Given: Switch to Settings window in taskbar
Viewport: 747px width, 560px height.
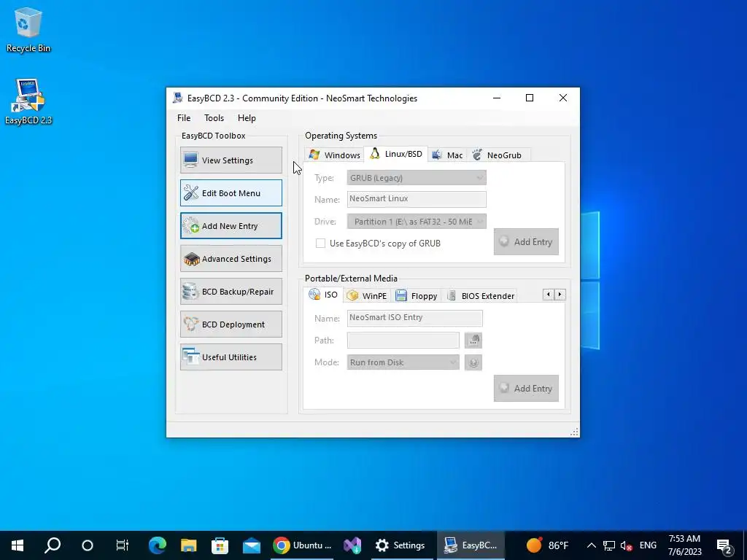Looking at the screenshot, I should coord(400,545).
